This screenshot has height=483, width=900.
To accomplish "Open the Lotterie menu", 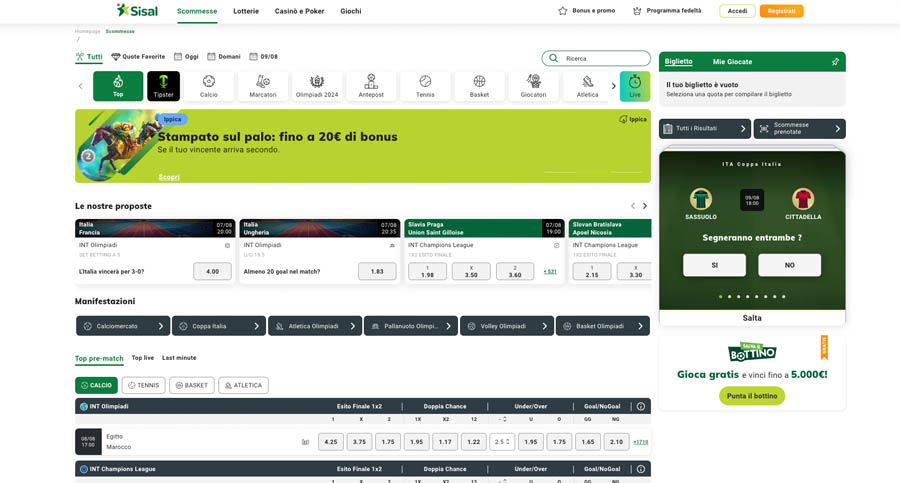I will tap(246, 11).
